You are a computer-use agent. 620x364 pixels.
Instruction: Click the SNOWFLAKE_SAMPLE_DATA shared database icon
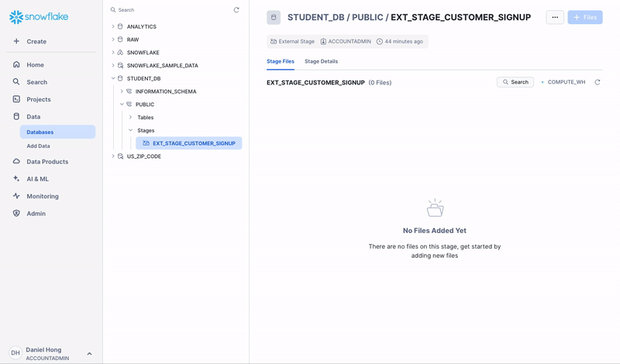coord(120,65)
